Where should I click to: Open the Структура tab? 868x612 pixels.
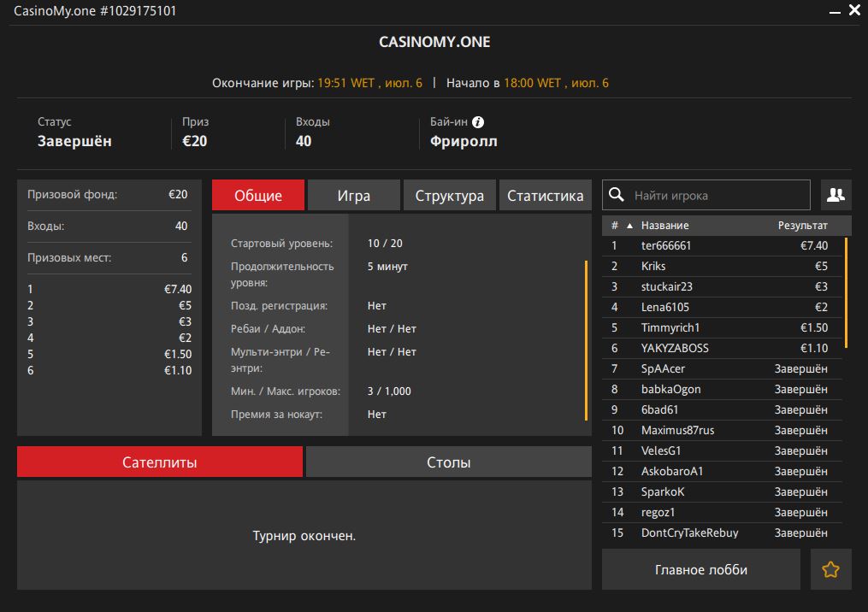(449, 196)
